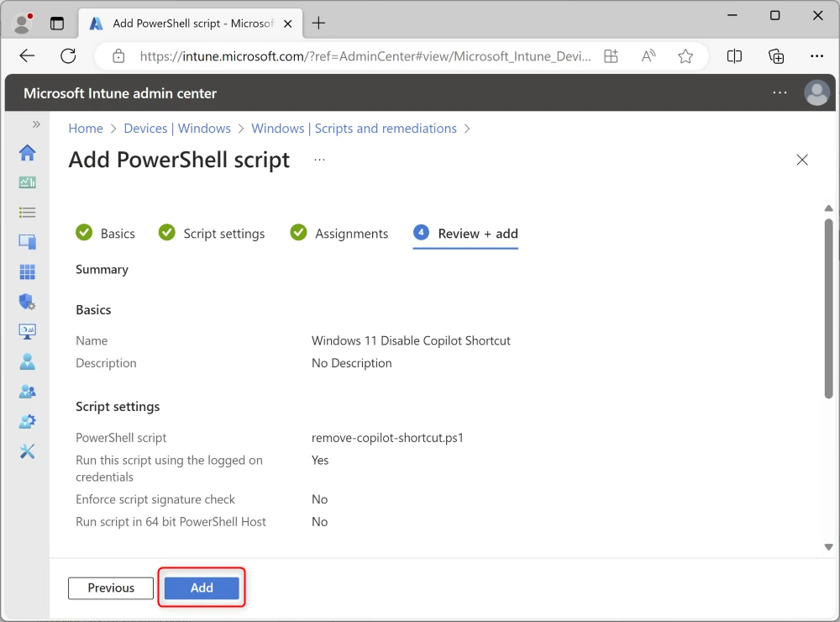This screenshot has width=840, height=622.
Task: Select the Review + add step tab
Action: (x=465, y=234)
